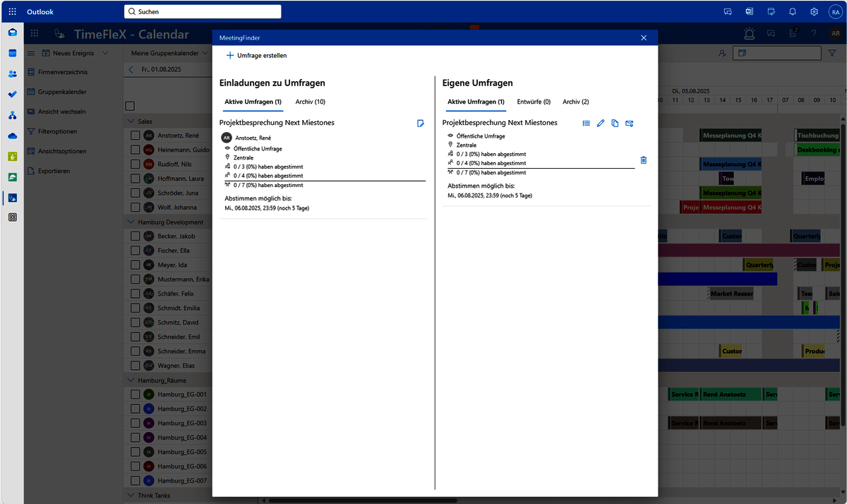Close the MeetingFinder dialog
This screenshot has width=847, height=504.
(x=644, y=37)
